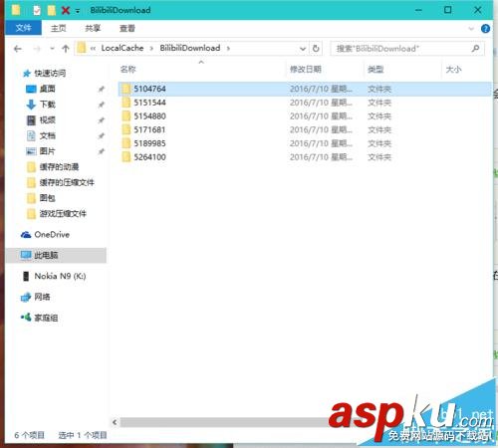Click the delete X icon in quick access toolbar
The height and width of the screenshot is (448, 498).
tap(66, 10)
